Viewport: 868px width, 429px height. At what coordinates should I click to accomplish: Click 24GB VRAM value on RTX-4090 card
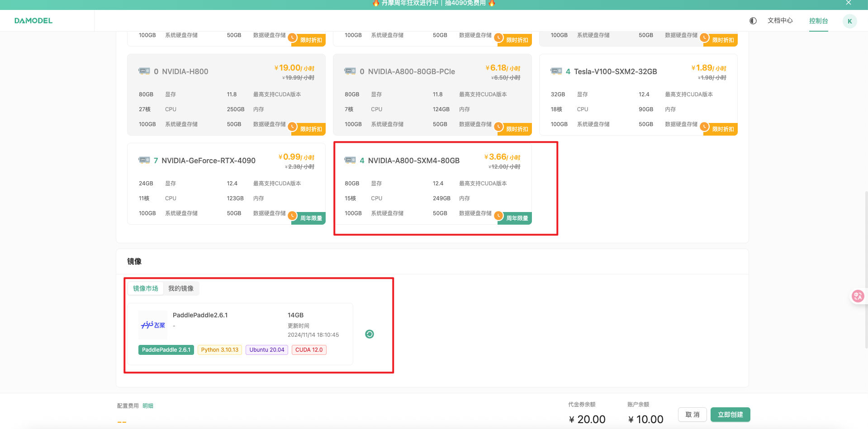click(146, 184)
